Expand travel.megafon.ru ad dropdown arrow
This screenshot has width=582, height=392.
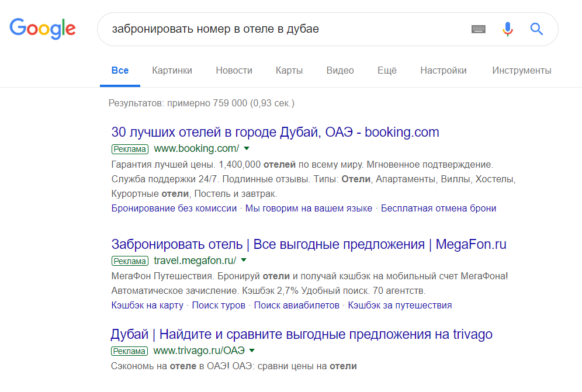(x=244, y=260)
